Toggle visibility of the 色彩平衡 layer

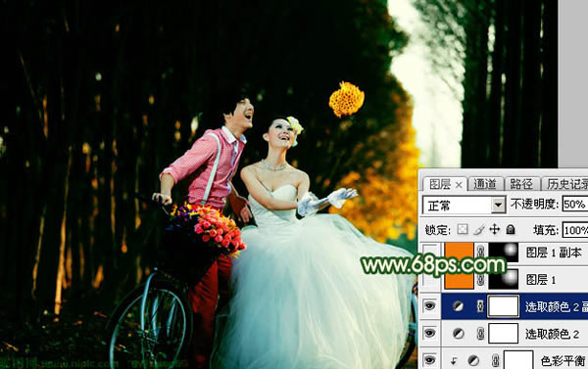click(430, 360)
